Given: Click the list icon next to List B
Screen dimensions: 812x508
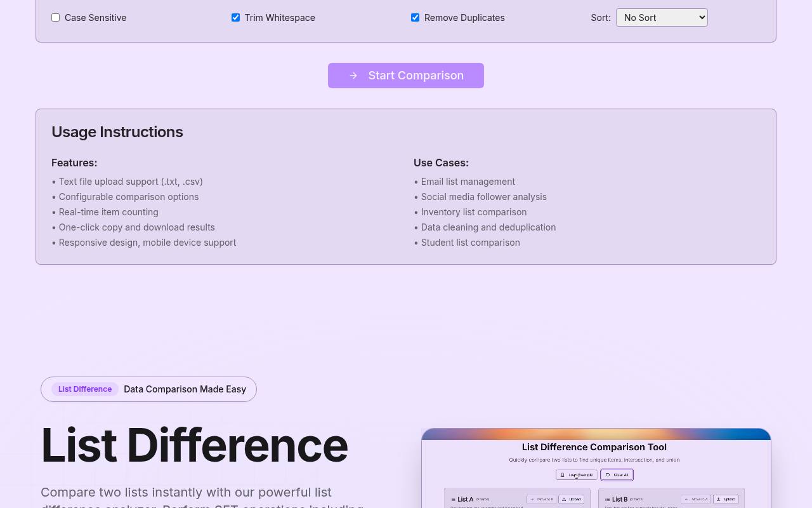Looking at the screenshot, I should pyautogui.click(x=607, y=500).
